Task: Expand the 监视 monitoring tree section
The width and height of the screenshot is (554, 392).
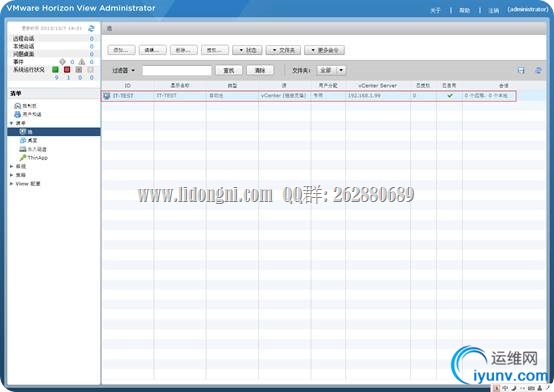Action: click(12, 166)
